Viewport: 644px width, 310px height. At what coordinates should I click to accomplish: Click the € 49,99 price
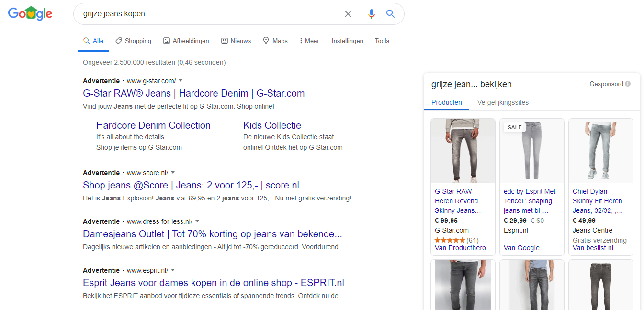tap(584, 221)
